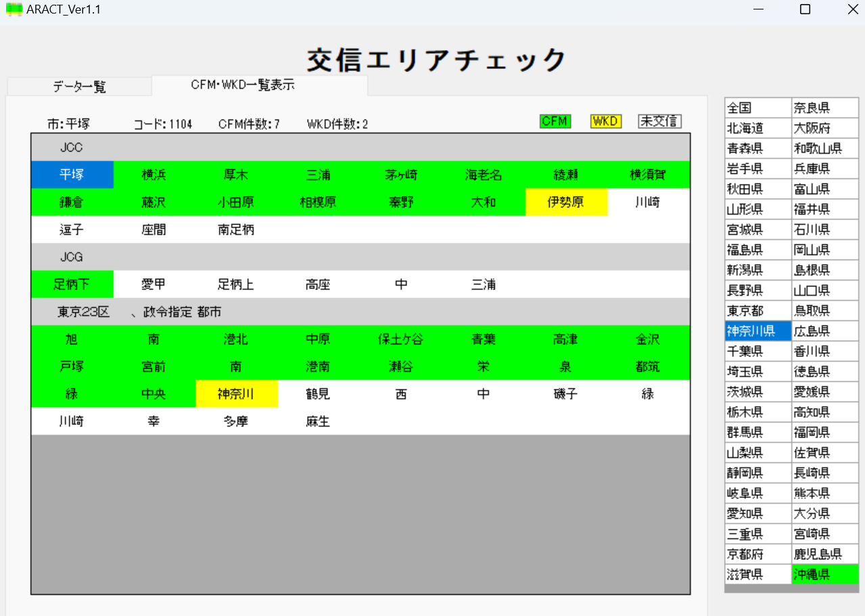Click the 保土ケ谷 ward cell
The width and height of the screenshot is (865, 616).
point(401,339)
